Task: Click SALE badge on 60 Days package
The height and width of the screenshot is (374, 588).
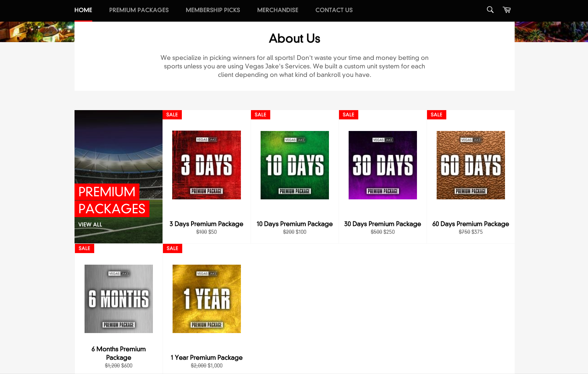Action: (x=437, y=115)
